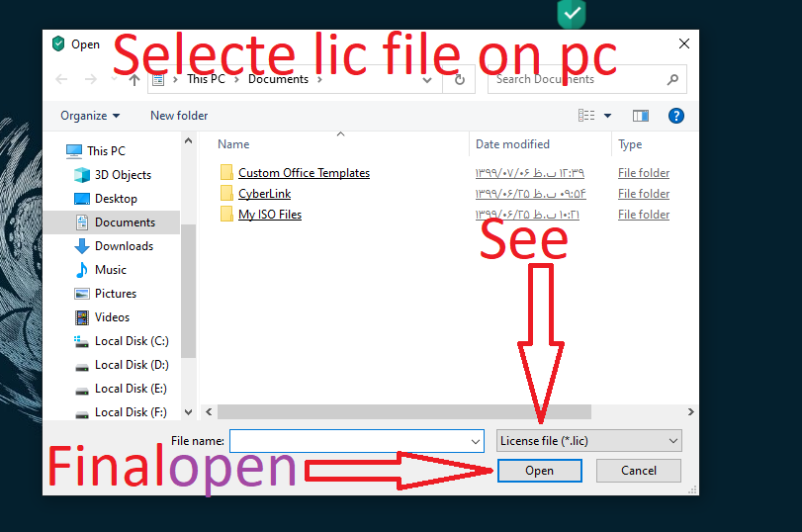Click the search magnifier icon
Image resolution: width=802 pixels, height=532 pixels.
coord(672,79)
